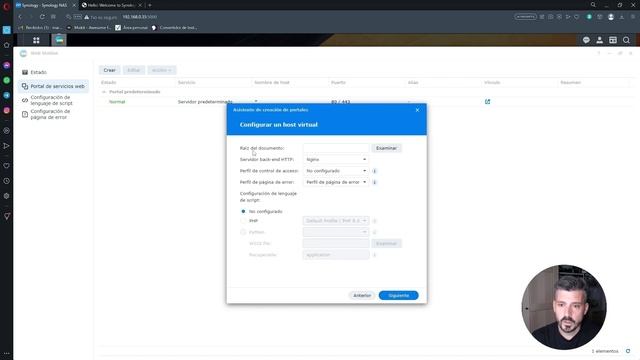Click the browser address bar
Image resolution: width=640 pixels, height=360 pixels.
(286, 17)
